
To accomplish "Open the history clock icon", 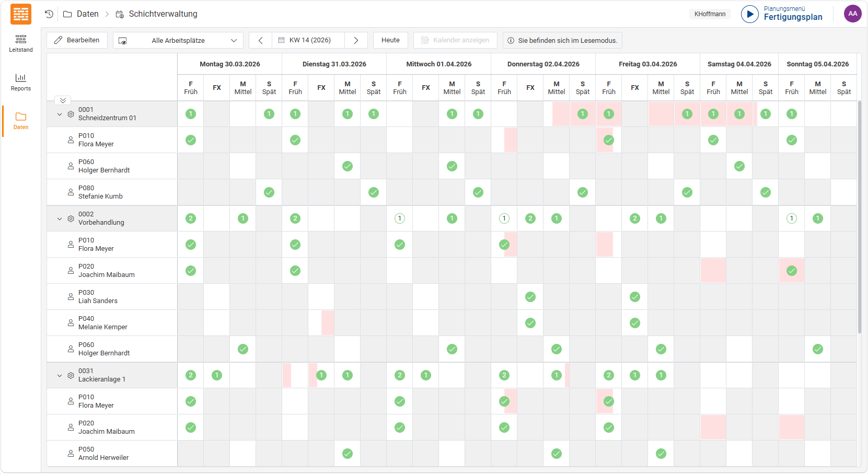I will (49, 14).
